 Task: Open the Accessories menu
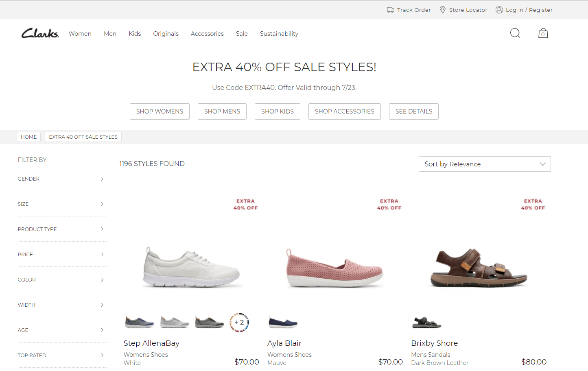(208, 34)
